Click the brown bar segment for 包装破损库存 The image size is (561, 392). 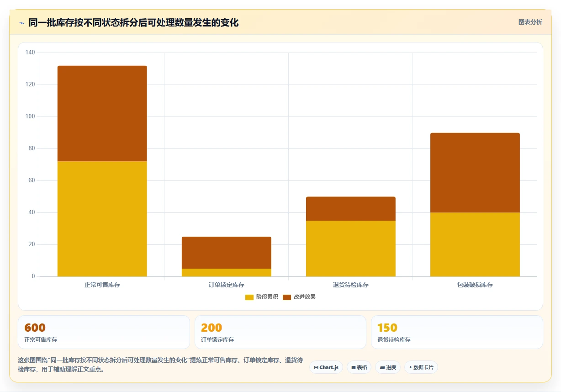[475, 173]
